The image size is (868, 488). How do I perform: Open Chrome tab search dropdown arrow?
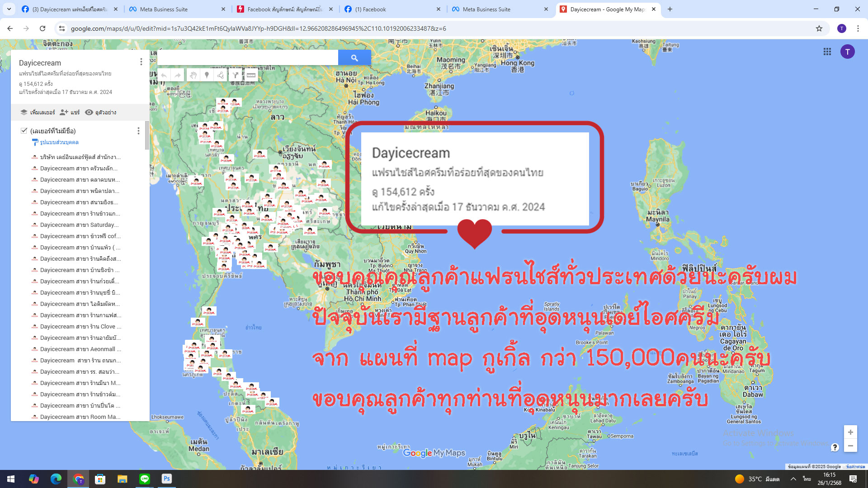tap(9, 9)
